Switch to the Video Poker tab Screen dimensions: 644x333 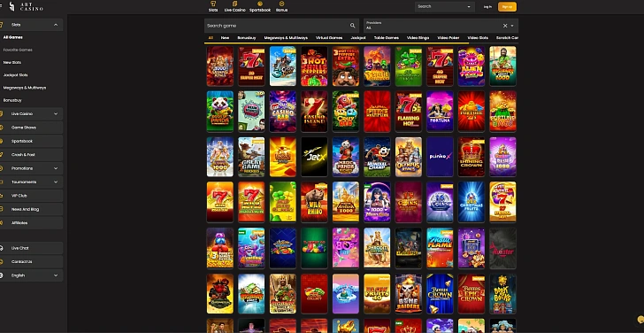(448, 38)
